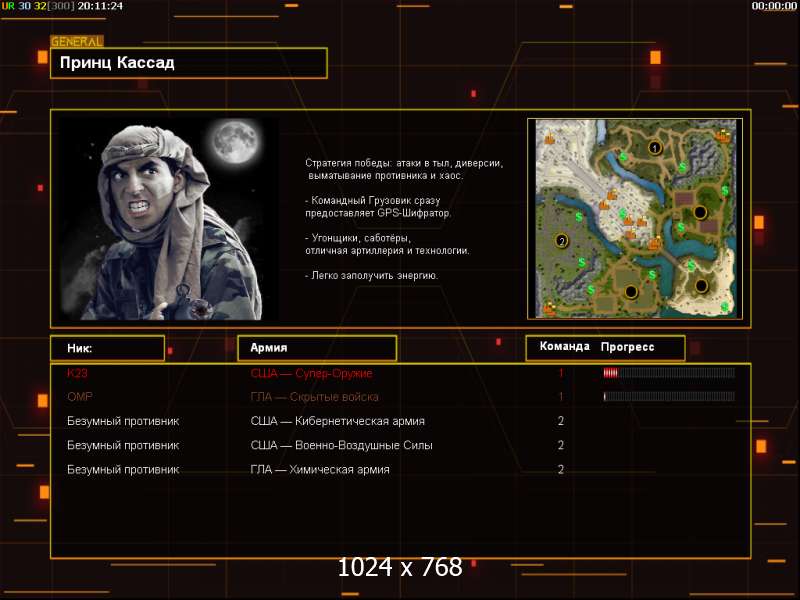Click the "Прогресс" column header
Screen dimensions: 800x600
tap(627, 347)
